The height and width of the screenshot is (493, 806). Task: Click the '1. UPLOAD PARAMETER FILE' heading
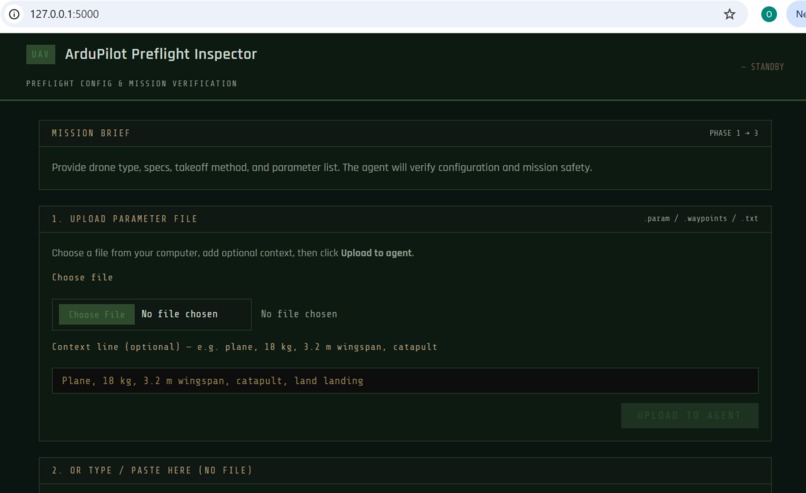point(124,218)
